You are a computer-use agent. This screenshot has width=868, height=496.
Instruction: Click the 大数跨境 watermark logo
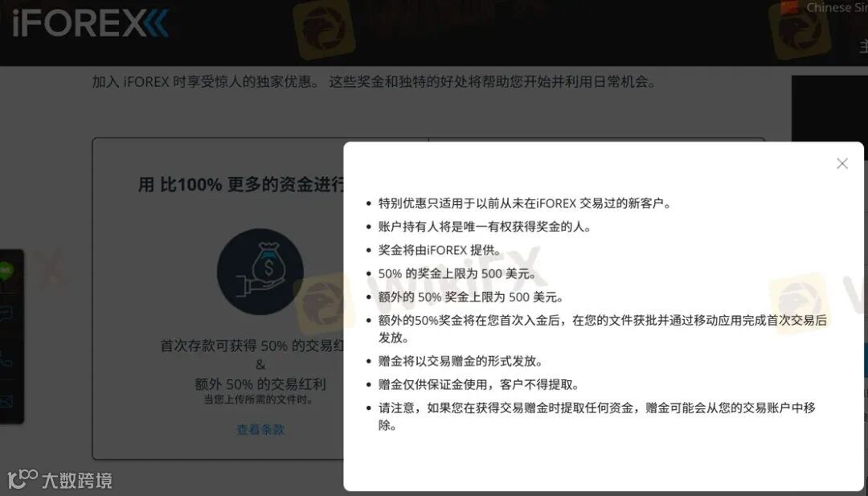point(60,479)
